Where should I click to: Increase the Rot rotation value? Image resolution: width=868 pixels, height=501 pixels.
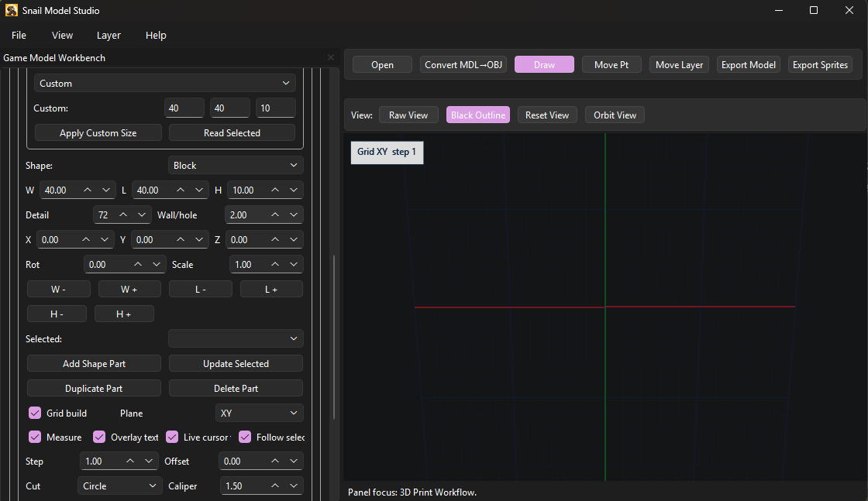[x=138, y=265]
